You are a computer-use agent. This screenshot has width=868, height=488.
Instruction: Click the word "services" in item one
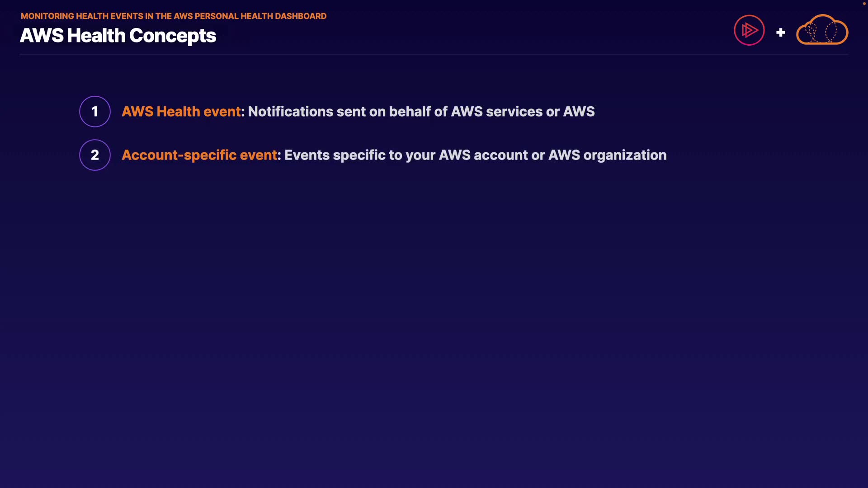click(514, 112)
